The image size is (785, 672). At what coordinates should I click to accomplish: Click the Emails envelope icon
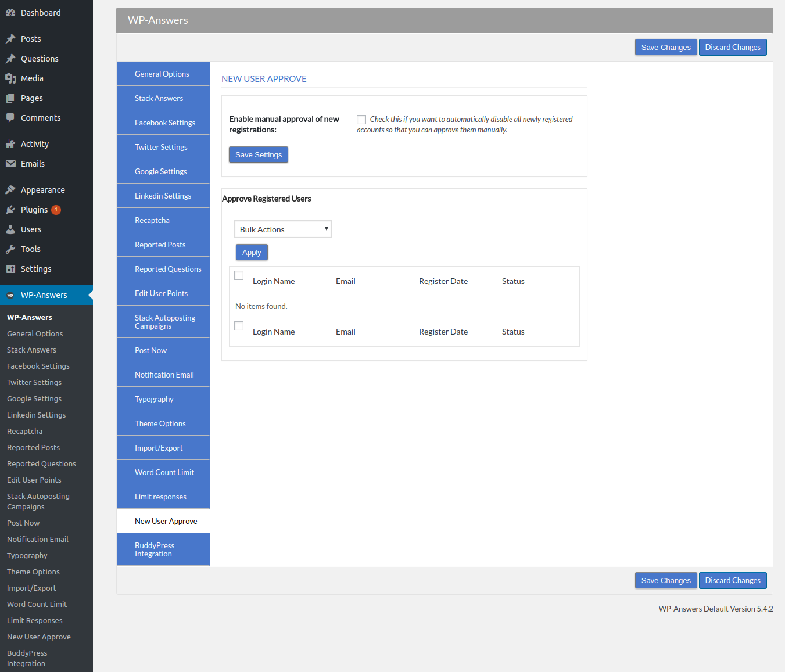[10, 164]
